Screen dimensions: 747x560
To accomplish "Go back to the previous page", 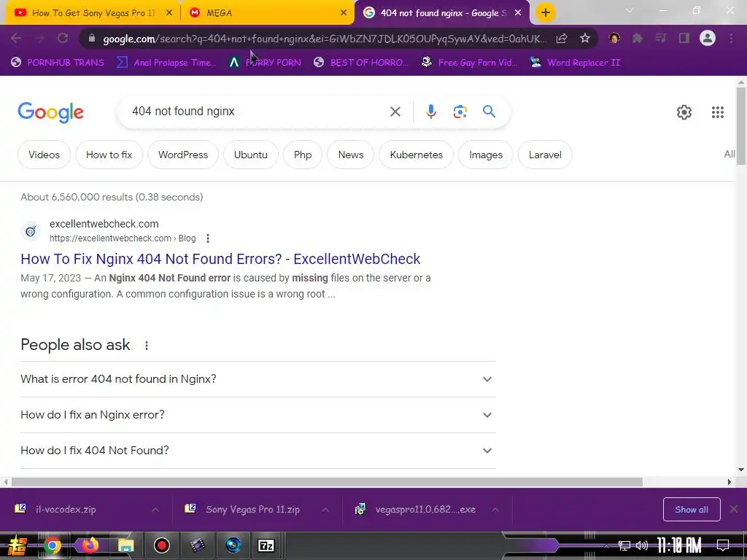I will [x=16, y=38].
